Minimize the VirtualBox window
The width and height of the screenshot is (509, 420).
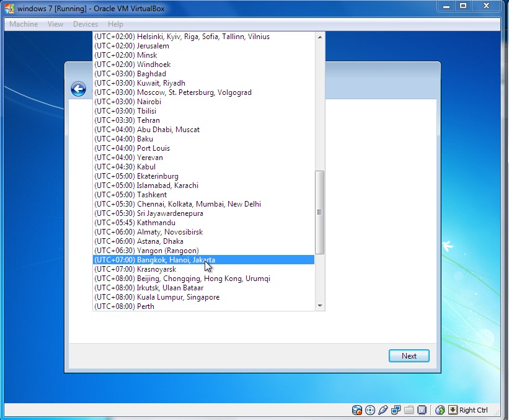click(x=446, y=6)
